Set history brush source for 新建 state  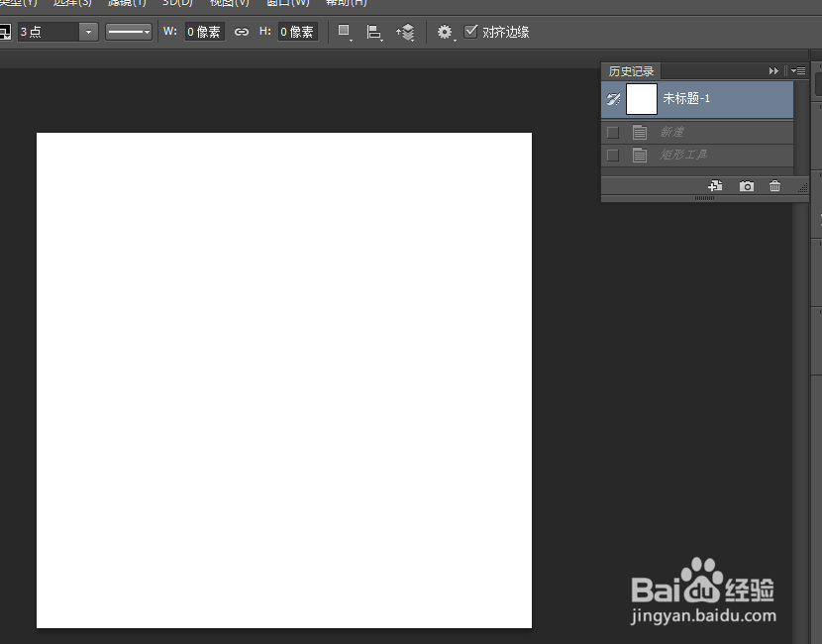[x=612, y=132]
